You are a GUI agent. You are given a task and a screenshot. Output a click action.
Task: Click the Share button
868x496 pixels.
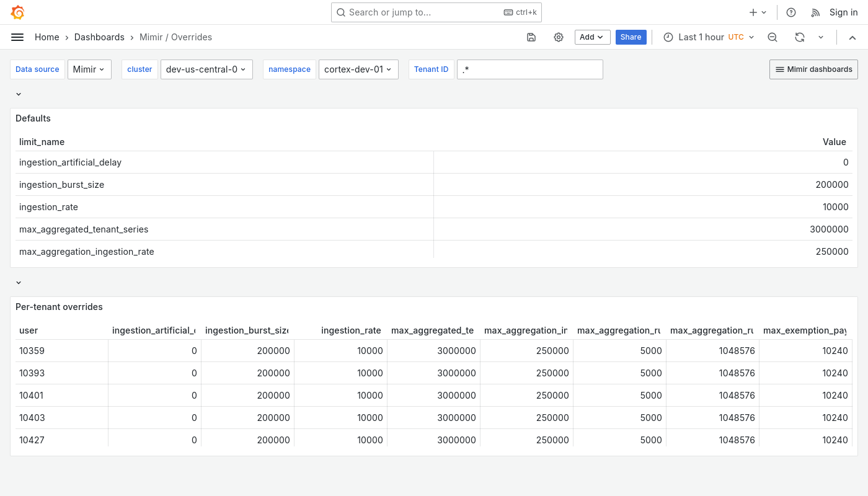pos(631,37)
